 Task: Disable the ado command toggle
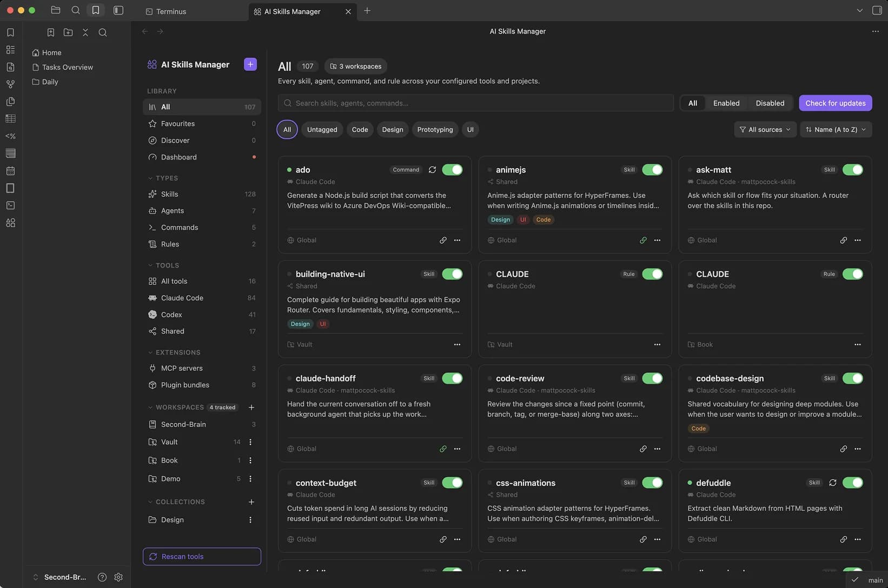452,170
